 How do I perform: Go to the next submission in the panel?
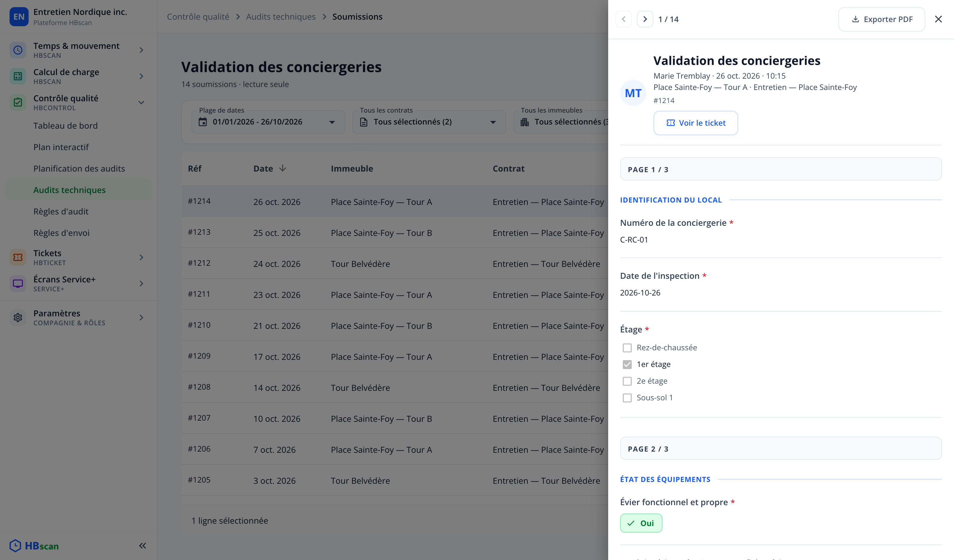[645, 19]
